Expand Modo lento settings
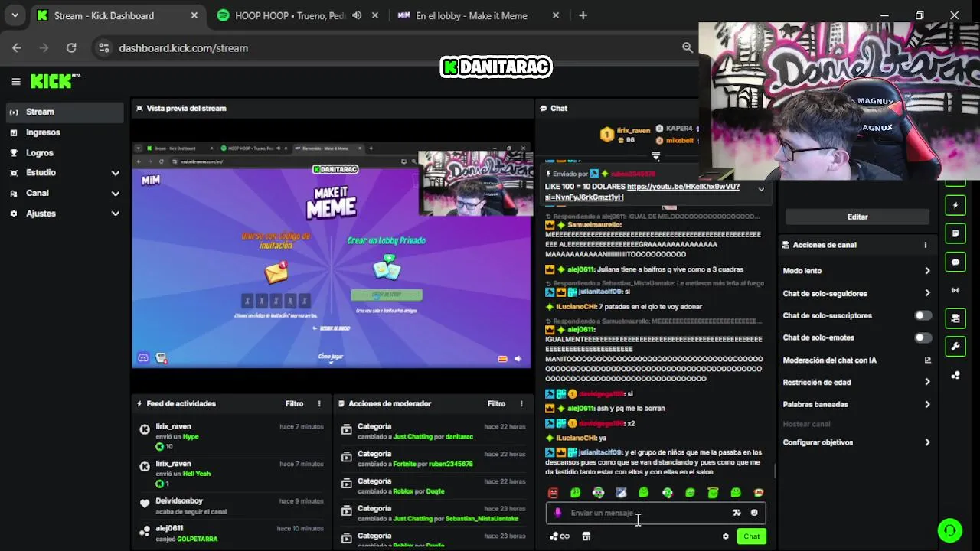980x551 pixels. tap(857, 271)
